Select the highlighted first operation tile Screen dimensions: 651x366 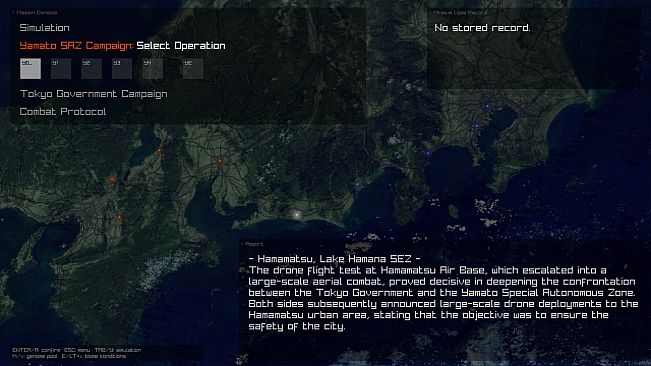click(x=30, y=68)
